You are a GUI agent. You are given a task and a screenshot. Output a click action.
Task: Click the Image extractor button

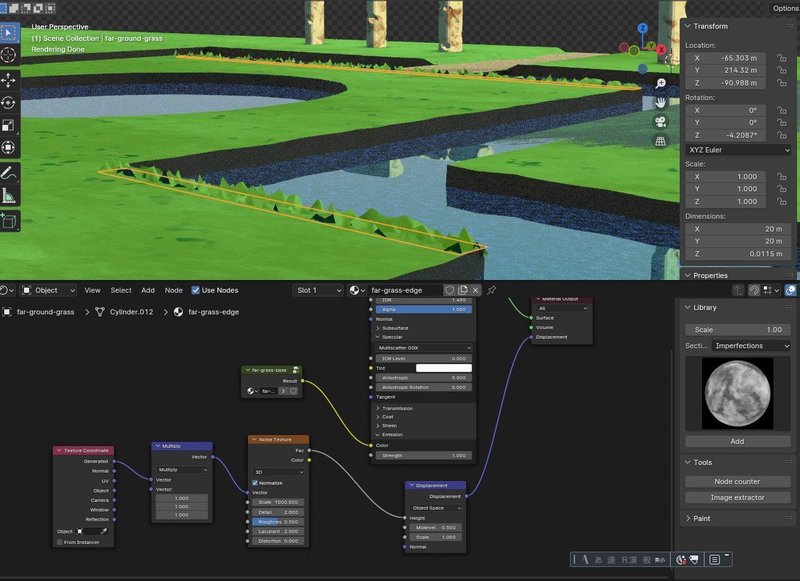(737, 497)
